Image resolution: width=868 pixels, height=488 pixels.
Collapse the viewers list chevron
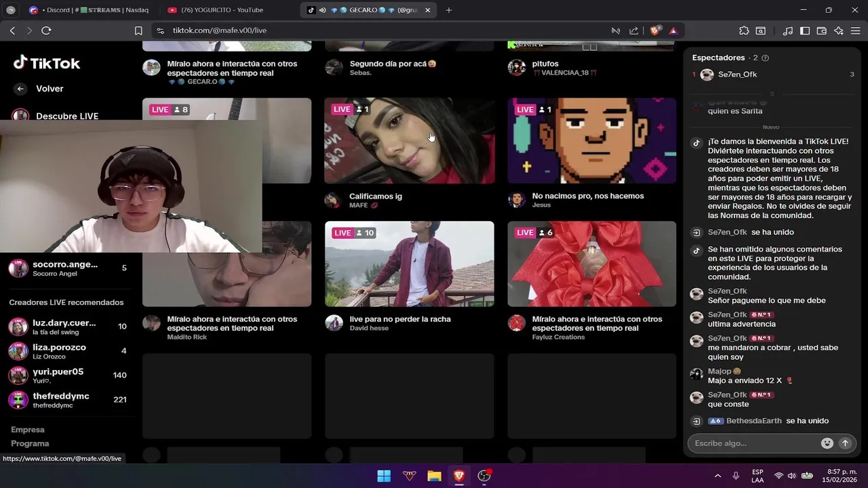(772, 93)
